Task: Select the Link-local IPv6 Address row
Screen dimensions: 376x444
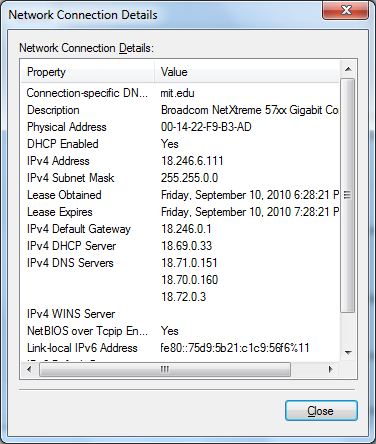Action: pos(180,348)
